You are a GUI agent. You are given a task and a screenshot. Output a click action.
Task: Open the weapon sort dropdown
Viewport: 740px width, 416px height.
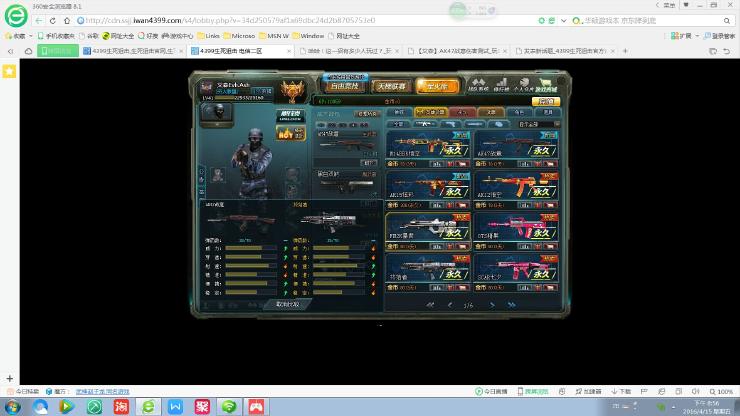[x=538, y=124]
